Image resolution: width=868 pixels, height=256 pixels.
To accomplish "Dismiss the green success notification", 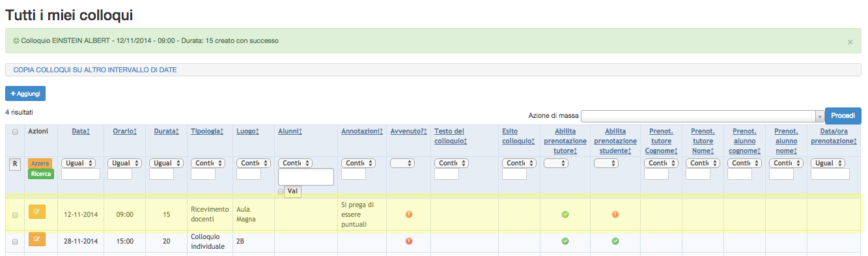I will (x=850, y=42).
